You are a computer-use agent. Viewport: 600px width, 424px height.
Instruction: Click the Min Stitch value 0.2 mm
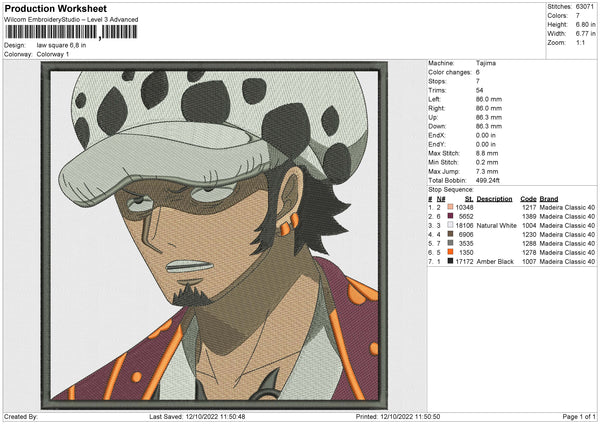point(487,162)
